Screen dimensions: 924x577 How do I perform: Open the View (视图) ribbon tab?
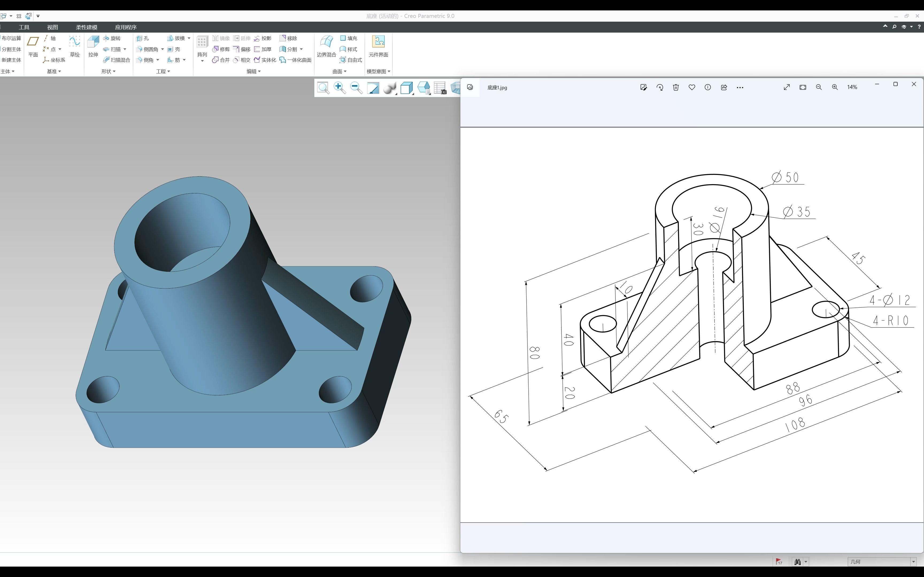click(52, 27)
